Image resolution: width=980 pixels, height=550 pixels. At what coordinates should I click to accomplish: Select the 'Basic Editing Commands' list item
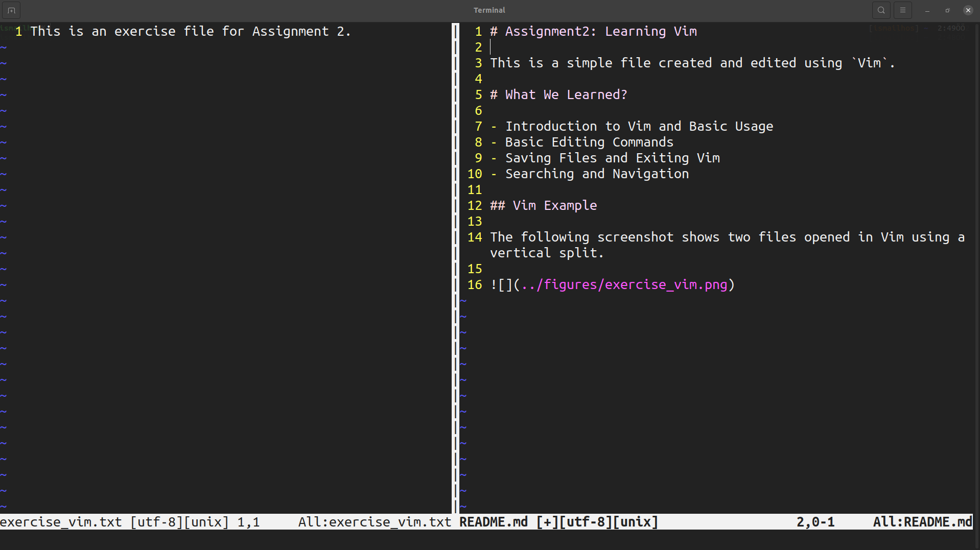click(589, 142)
